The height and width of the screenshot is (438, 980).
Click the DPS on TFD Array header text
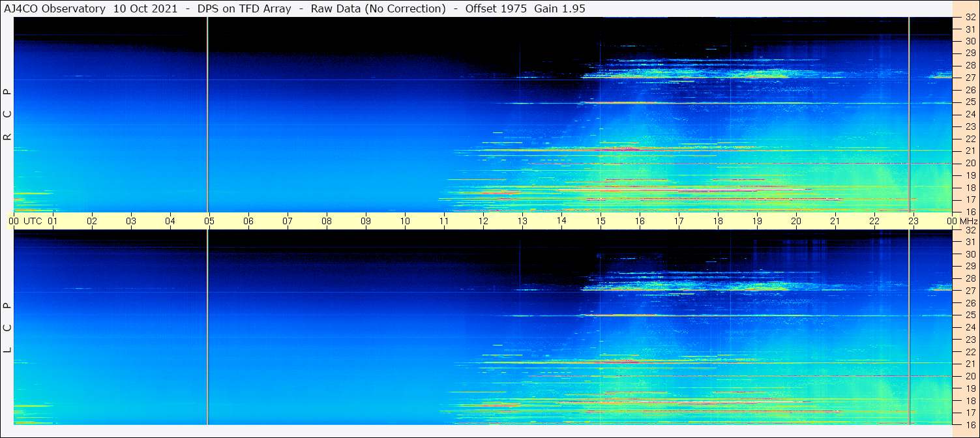(244, 8)
